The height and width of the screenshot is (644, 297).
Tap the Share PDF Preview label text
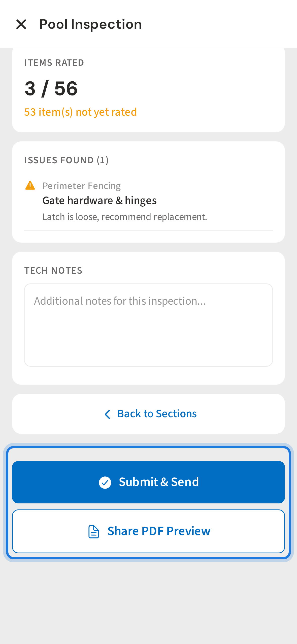(159, 531)
